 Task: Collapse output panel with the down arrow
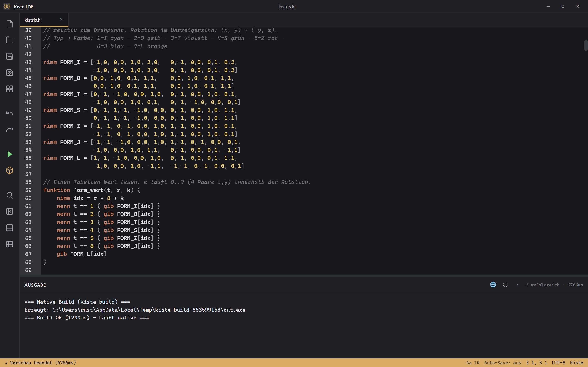coord(518,285)
